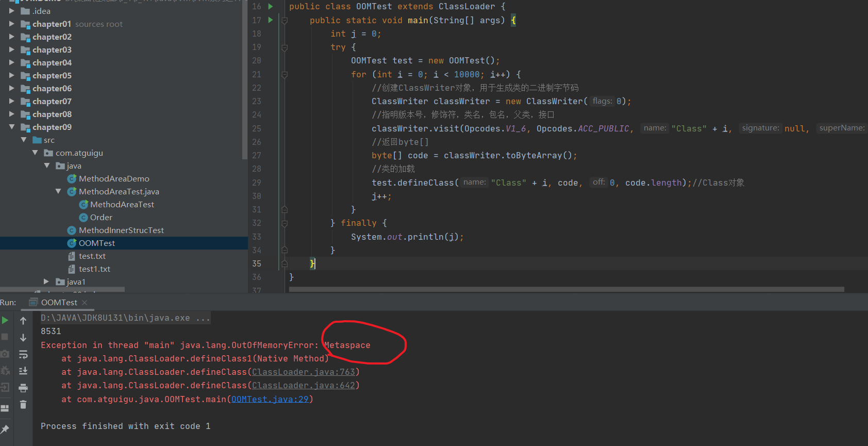The height and width of the screenshot is (446, 868).
Task: Expand the .idea folder
Action: [x=12, y=11]
